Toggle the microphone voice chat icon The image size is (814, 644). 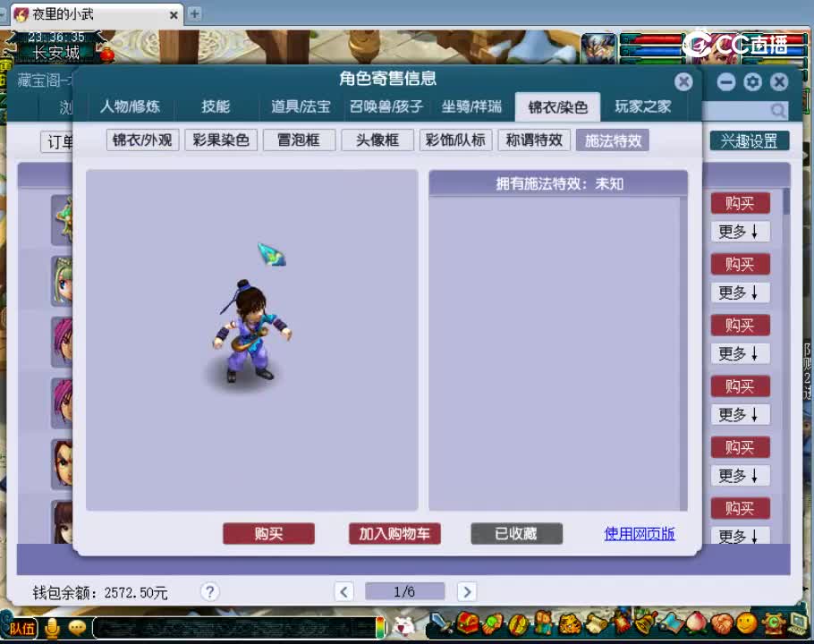[x=52, y=629]
